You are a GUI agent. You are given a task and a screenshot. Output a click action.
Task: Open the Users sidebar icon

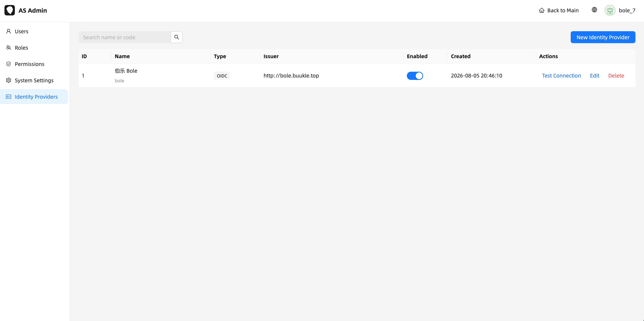[x=9, y=31]
